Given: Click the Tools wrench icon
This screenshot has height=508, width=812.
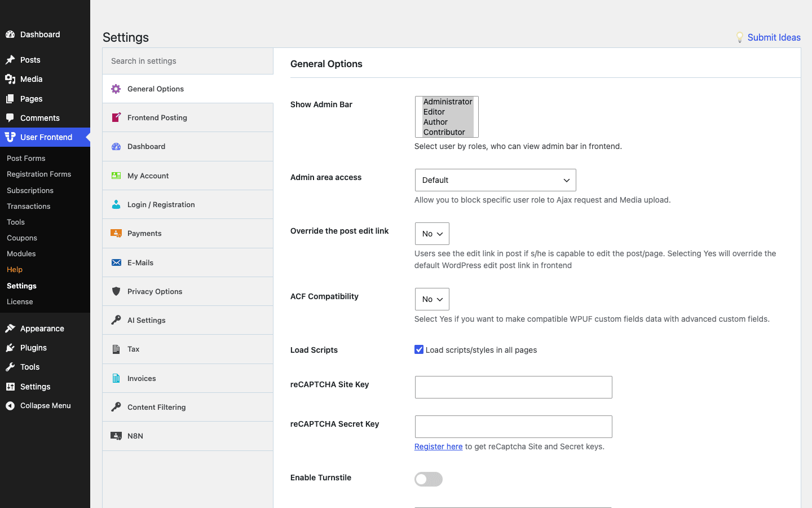Looking at the screenshot, I should coord(10,367).
